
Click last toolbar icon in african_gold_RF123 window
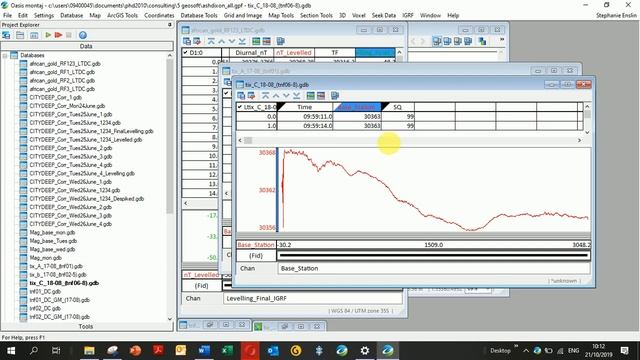pyautogui.click(x=280, y=41)
